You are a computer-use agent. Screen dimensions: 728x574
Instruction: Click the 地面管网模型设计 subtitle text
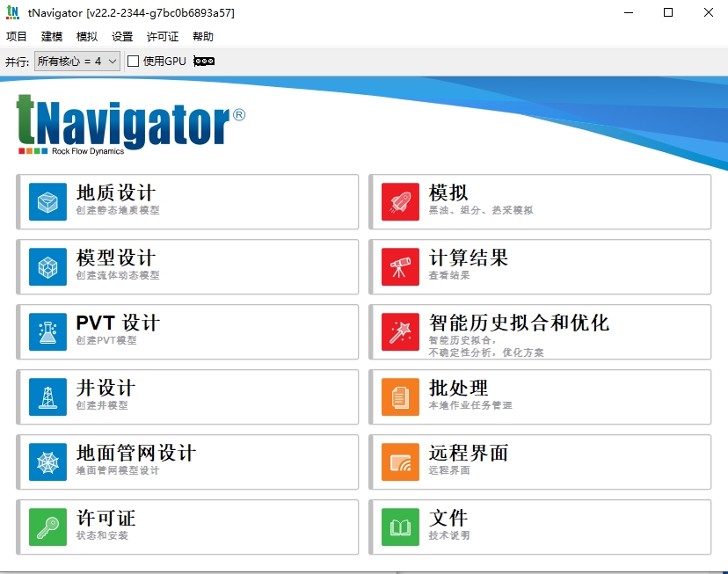point(118,470)
